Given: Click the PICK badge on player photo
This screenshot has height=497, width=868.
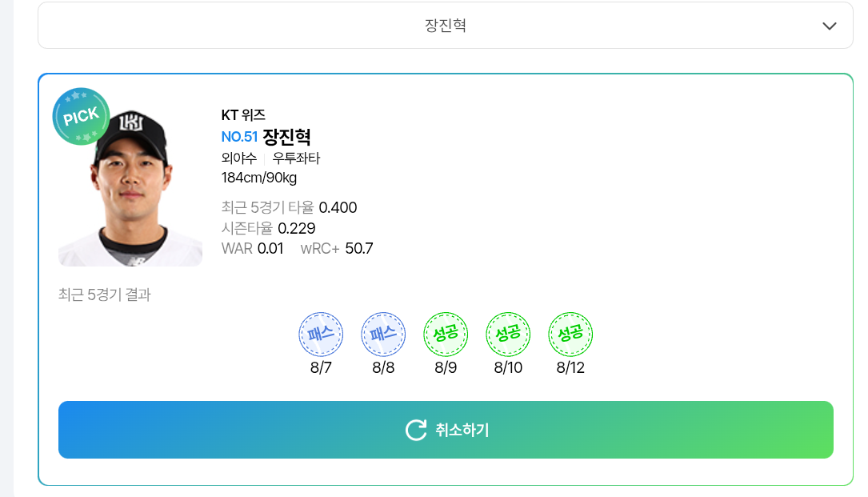Looking at the screenshot, I should pyautogui.click(x=81, y=116).
